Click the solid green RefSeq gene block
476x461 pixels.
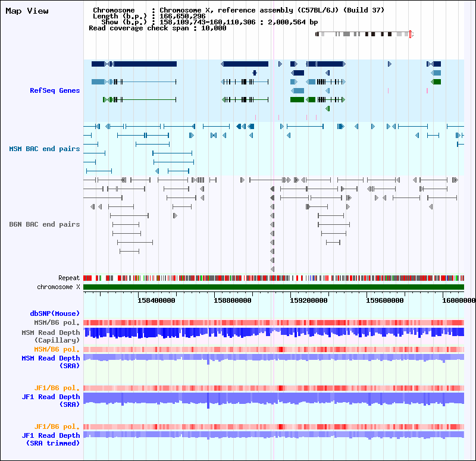coord(297,99)
